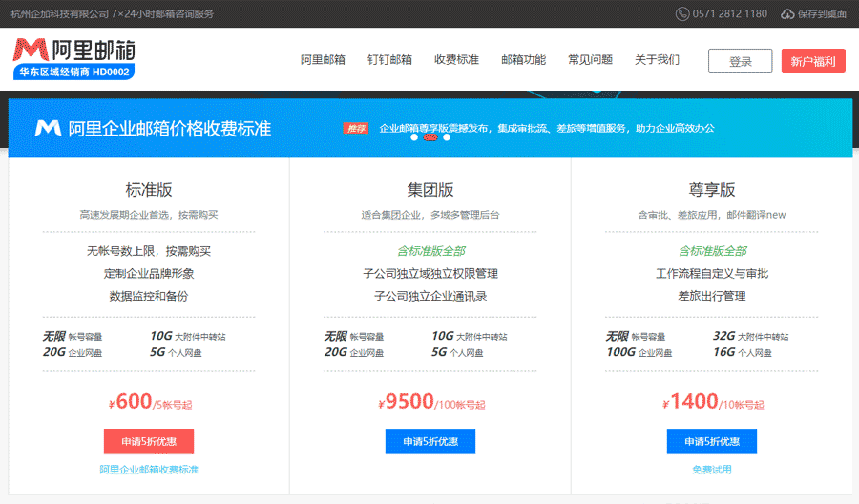Click the 标准版 plan title

(149, 190)
